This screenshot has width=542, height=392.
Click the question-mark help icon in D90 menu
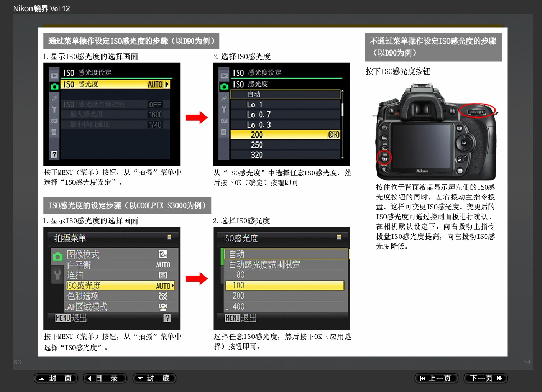pos(54,154)
